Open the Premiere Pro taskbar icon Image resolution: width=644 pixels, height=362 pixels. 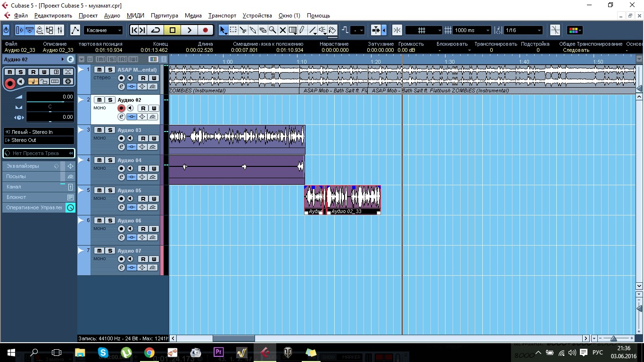click(x=218, y=352)
